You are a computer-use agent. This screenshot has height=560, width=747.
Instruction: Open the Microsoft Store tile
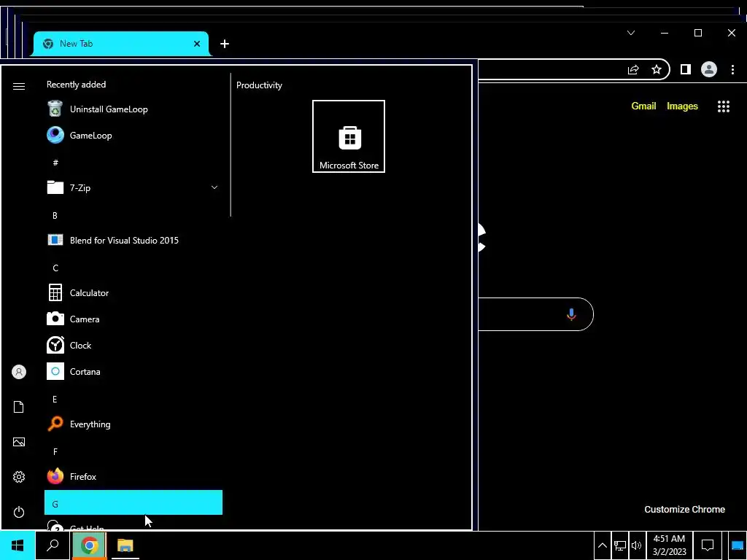tap(349, 136)
